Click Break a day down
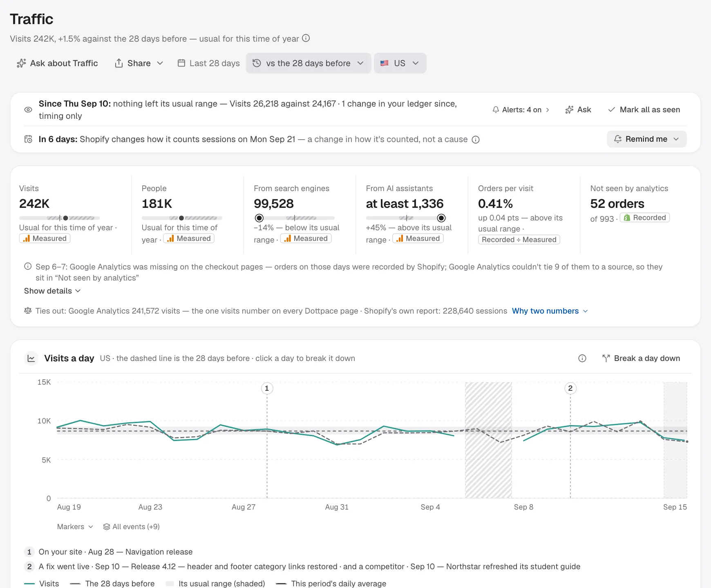The image size is (711, 588). tap(642, 359)
